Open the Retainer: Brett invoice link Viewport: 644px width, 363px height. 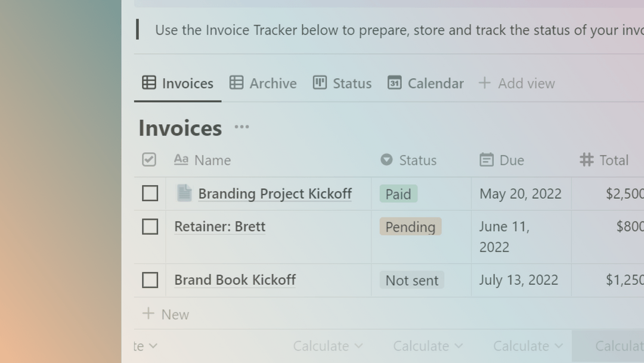click(x=219, y=226)
